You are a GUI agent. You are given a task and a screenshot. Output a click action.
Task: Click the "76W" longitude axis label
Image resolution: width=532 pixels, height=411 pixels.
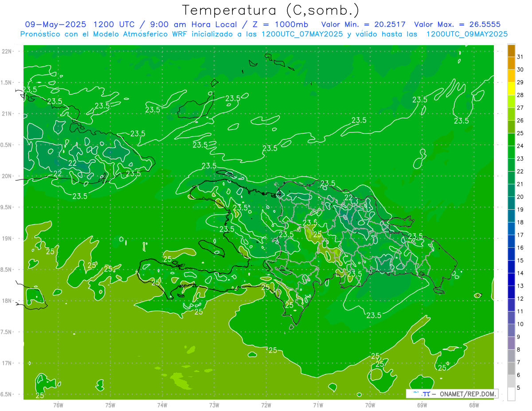coord(58,405)
